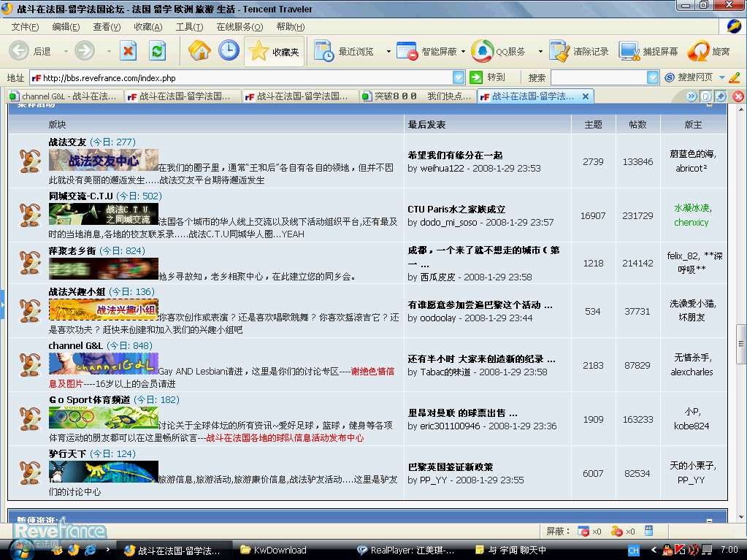Expand the 搜搜网页 search engine dropdown
This screenshot has height=560, width=747.
(x=721, y=77)
